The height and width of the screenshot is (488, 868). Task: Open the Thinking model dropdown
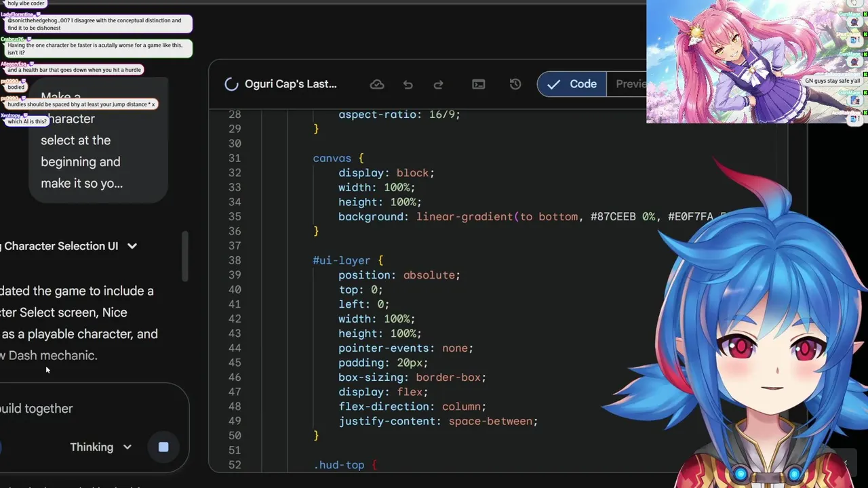100,447
